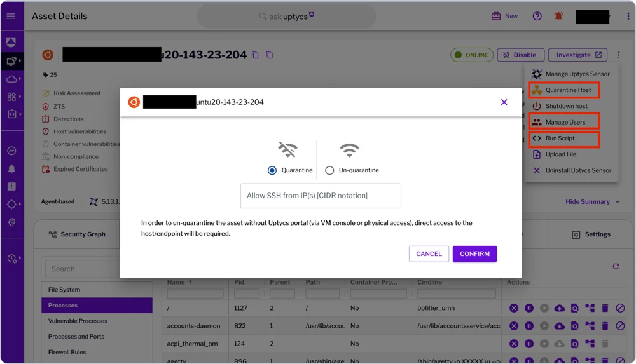Click the CANCEL button
Screen dimensions: 636x364
[429, 253]
